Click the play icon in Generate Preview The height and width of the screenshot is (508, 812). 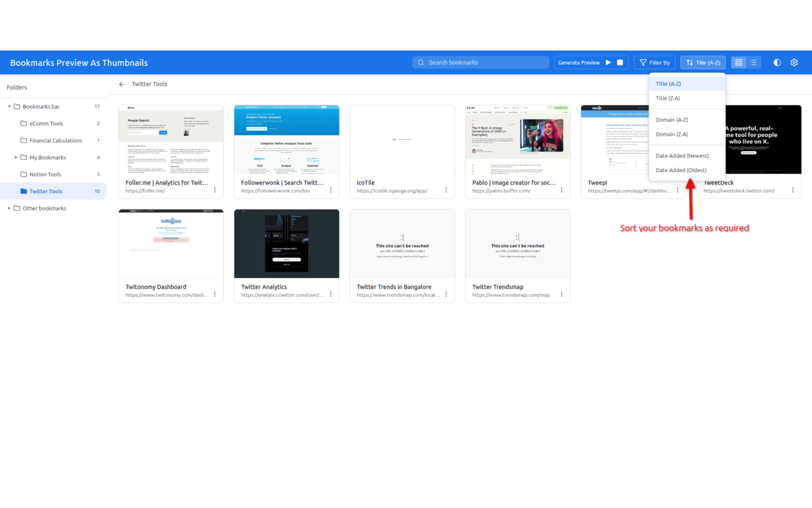click(x=608, y=62)
